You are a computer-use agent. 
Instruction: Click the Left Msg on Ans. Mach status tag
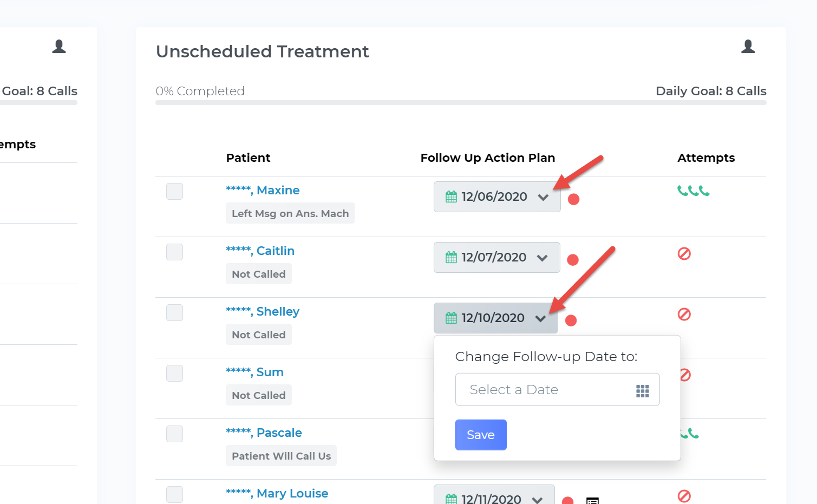coord(290,213)
